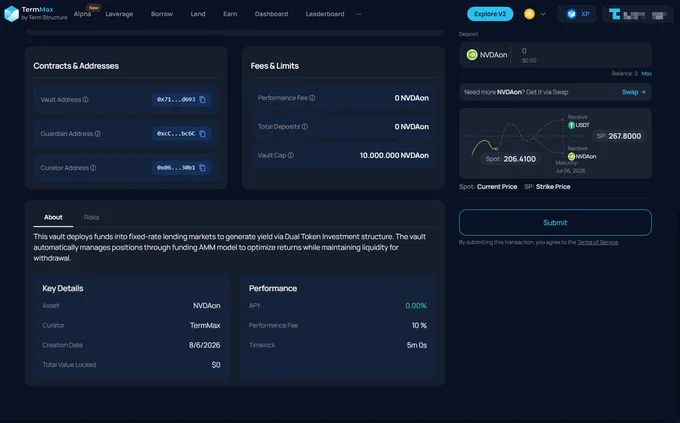Show info for Total Deposits

[x=304, y=127]
